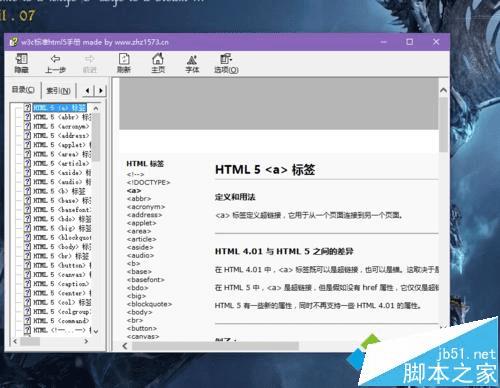Select tree item HTML 5 <colgroup>
The width and height of the screenshot is (500, 388).
pyautogui.click(x=62, y=312)
